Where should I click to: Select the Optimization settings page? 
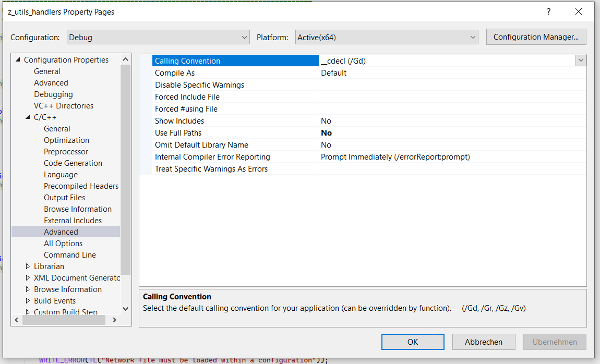[66, 140]
